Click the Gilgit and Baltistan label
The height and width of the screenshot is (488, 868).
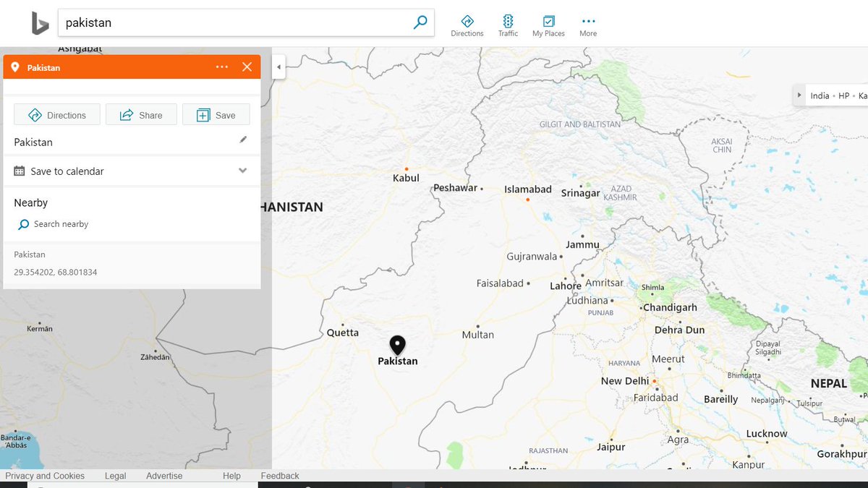click(580, 124)
